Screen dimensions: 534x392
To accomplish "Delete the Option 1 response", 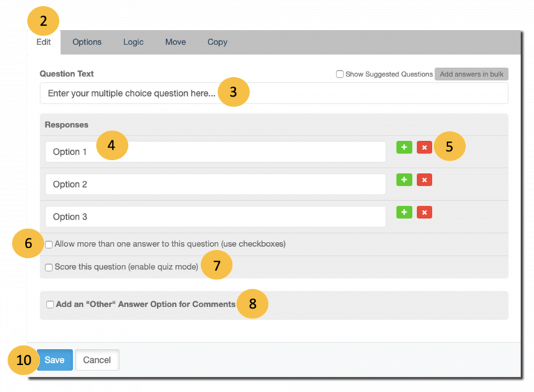I will click(x=424, y=147).
